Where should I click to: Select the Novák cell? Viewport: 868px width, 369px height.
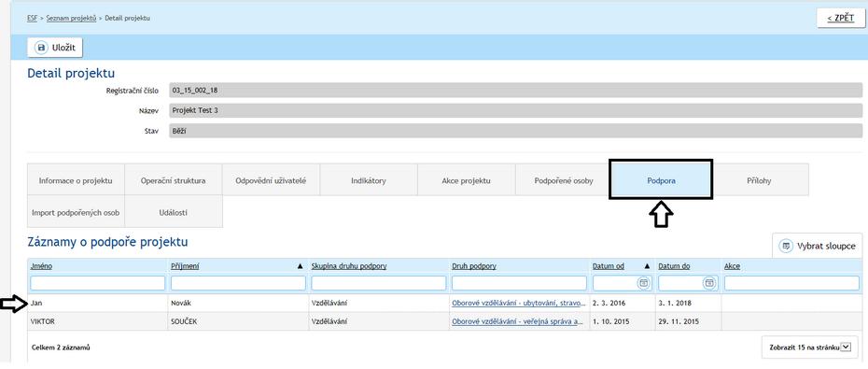(238, 303)
